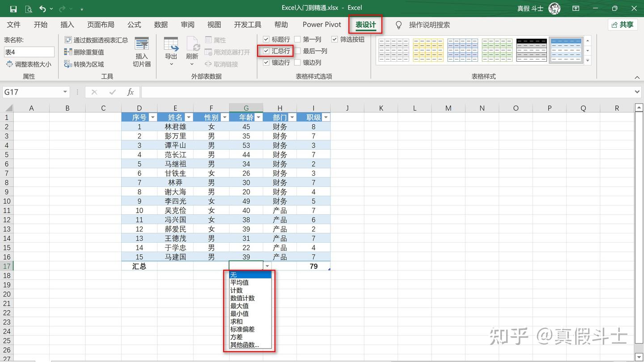Choose 平均值 from the total dropdown list
The height and width of the screenshot is (362, 644).
250,282
